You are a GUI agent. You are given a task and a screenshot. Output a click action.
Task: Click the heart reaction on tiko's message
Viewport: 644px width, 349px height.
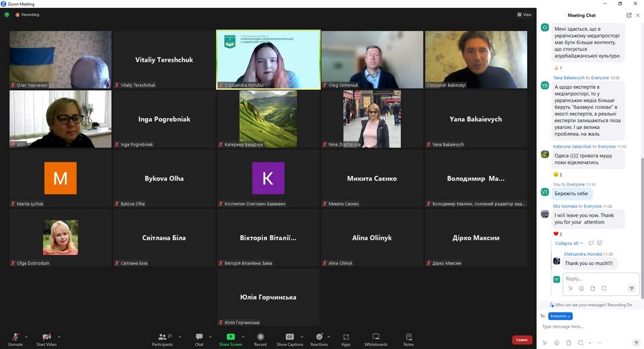(556, 234)
